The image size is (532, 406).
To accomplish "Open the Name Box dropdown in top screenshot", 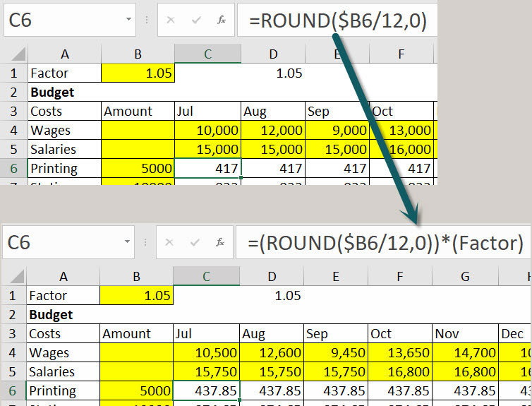I will click(128, 19).
